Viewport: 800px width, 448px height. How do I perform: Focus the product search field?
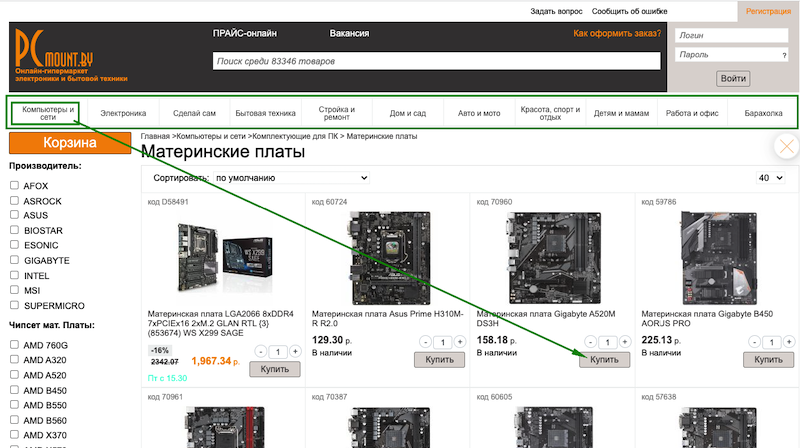point(436,61)
